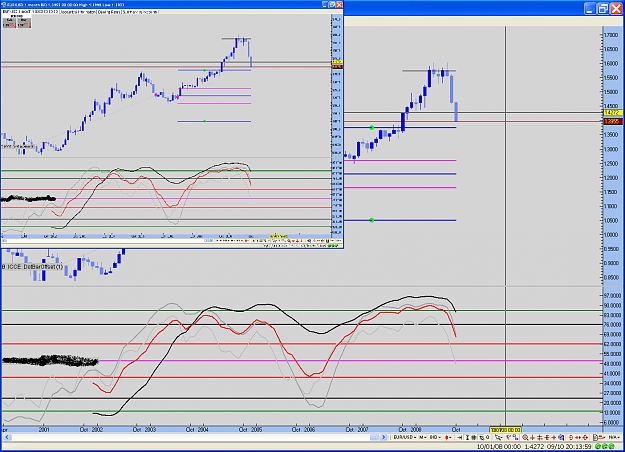
Task: Open the N/A dropdown at toolbar end
Action: [x=614, y=437]
